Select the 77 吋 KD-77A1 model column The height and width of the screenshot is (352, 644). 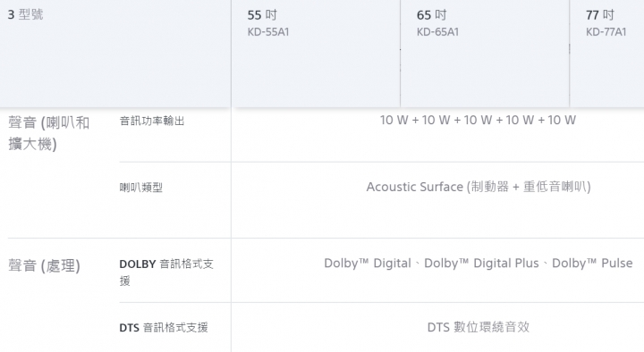point(607,54)
